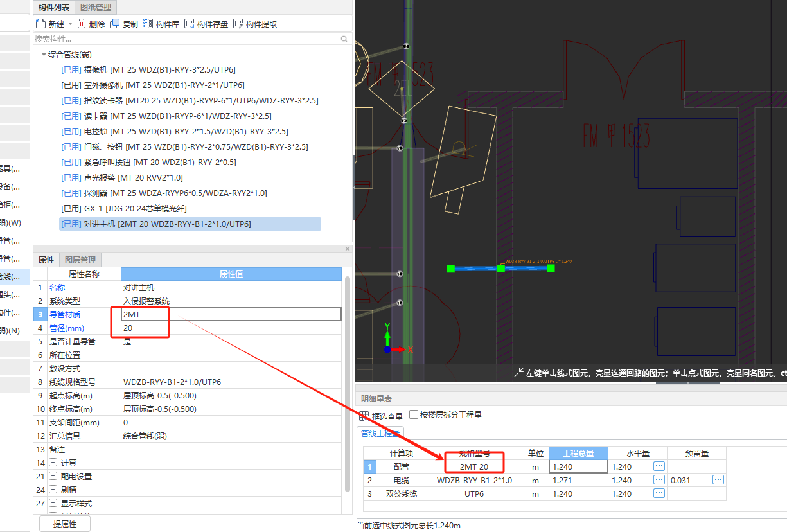Expand the 配电设置 property group

pos(53,476)
